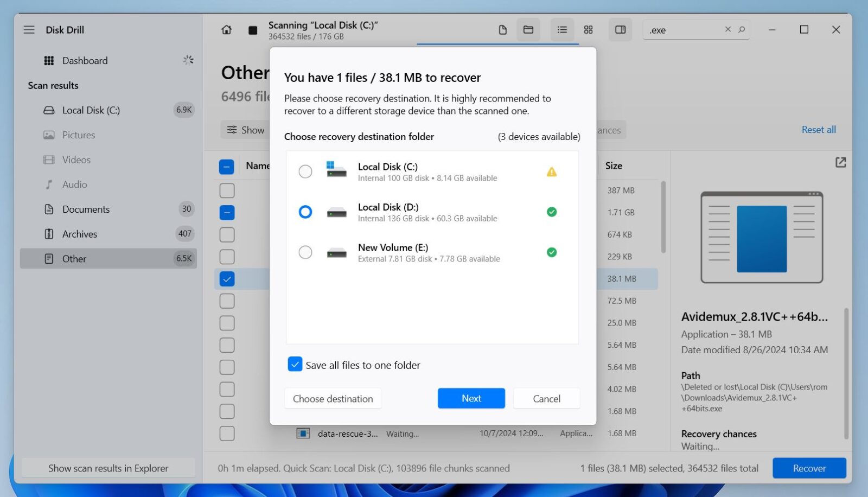Clear the .exe search field
Image resolution: width=868 pixels, height=497 pixels.
pos(727,30)
